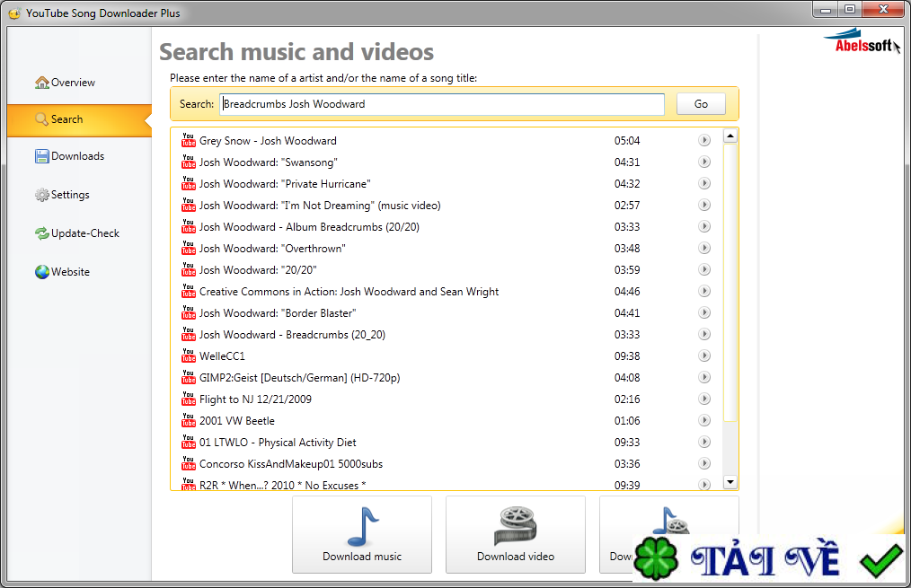Click the Website globe icon

click(x=40, y=271)
